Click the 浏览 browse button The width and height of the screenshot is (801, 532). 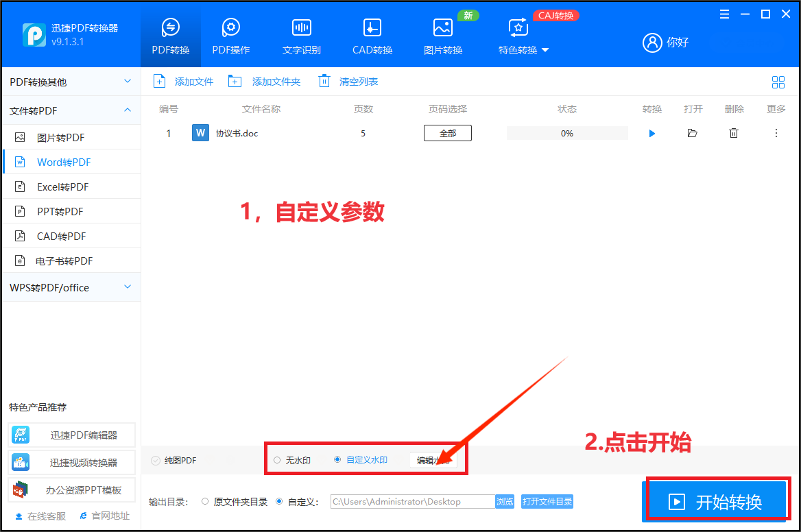505,501
